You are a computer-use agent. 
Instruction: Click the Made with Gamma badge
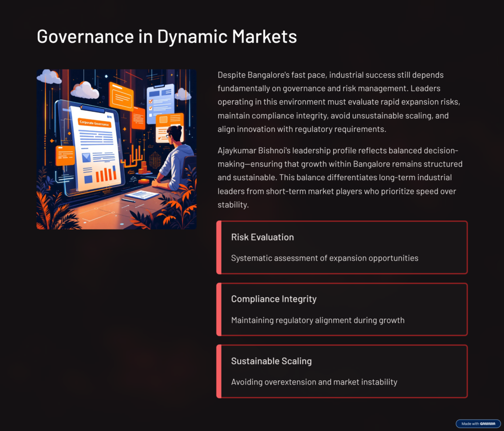[478, 424]
